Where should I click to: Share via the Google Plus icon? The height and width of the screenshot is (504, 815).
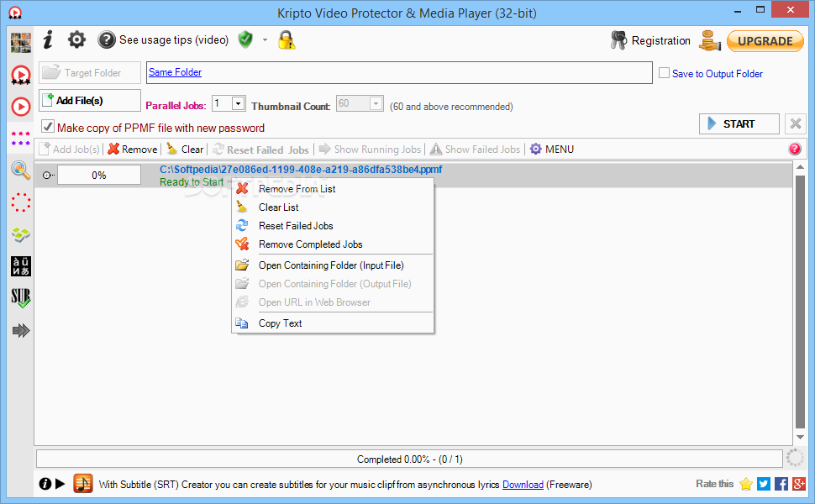(799, 484)
